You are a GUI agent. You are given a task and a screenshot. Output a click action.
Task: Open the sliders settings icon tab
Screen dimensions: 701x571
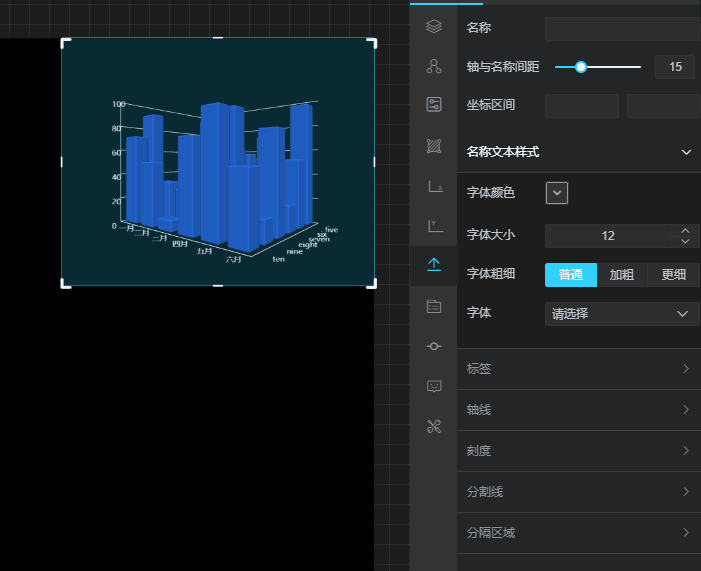(434, 105)
